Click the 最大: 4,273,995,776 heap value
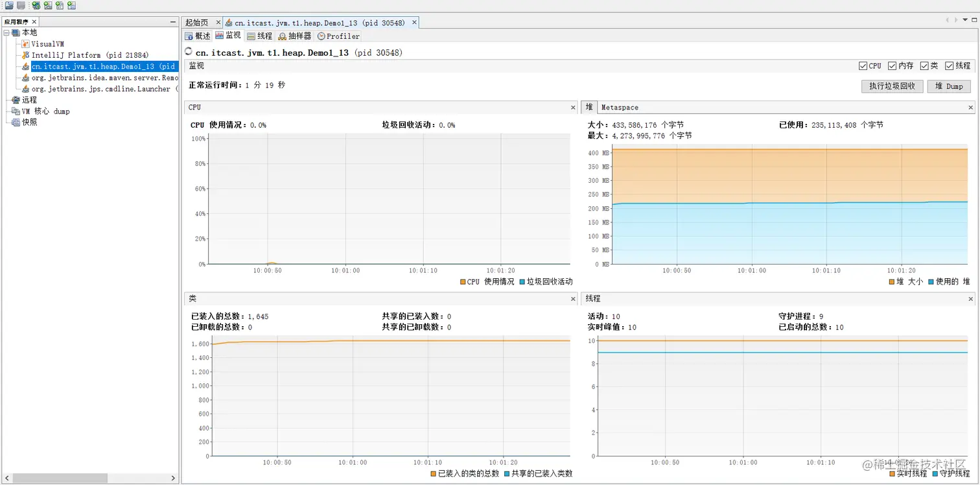 (639, 136)
